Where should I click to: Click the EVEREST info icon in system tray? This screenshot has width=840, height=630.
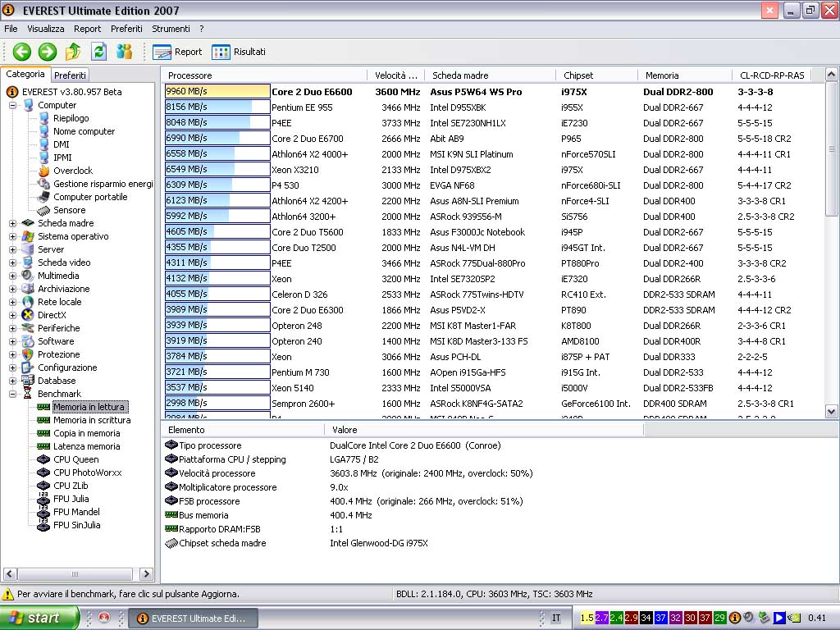click(734, 618)
